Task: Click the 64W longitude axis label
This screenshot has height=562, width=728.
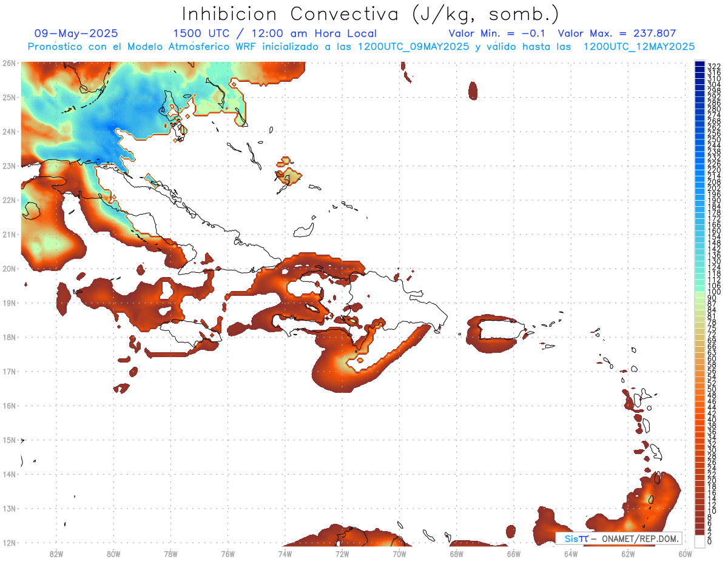Action: [x=571, y=553]
